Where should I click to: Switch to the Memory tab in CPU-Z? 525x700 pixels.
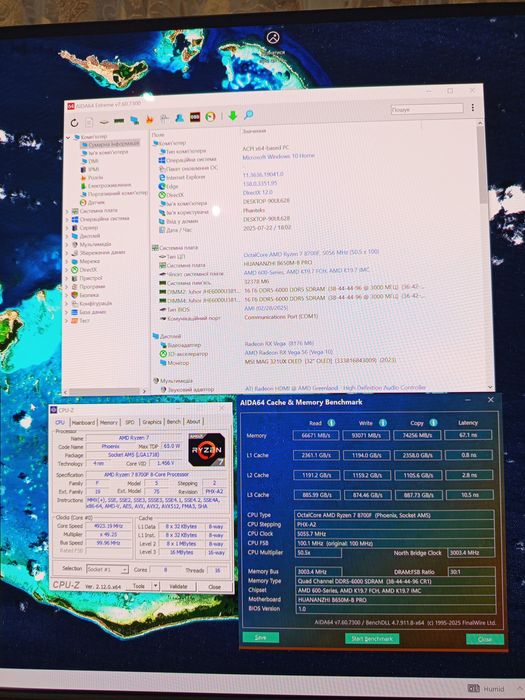108,422
